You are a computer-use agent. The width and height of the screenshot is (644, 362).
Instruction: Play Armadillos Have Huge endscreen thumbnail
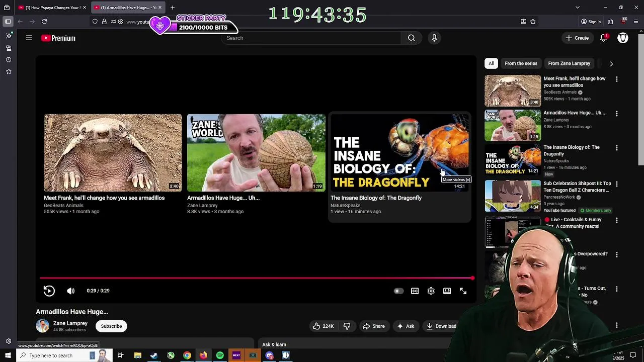coord(256,153)
